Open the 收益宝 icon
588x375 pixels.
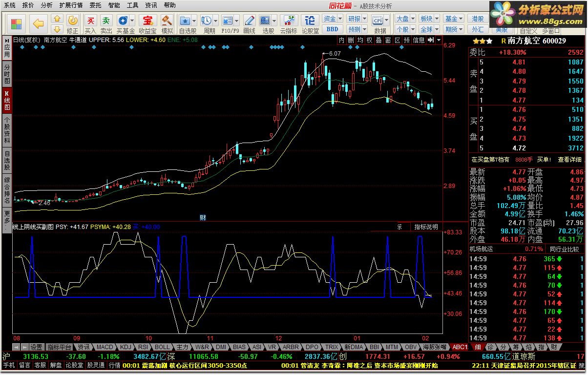pyautogui.click(x=147, y=21)
